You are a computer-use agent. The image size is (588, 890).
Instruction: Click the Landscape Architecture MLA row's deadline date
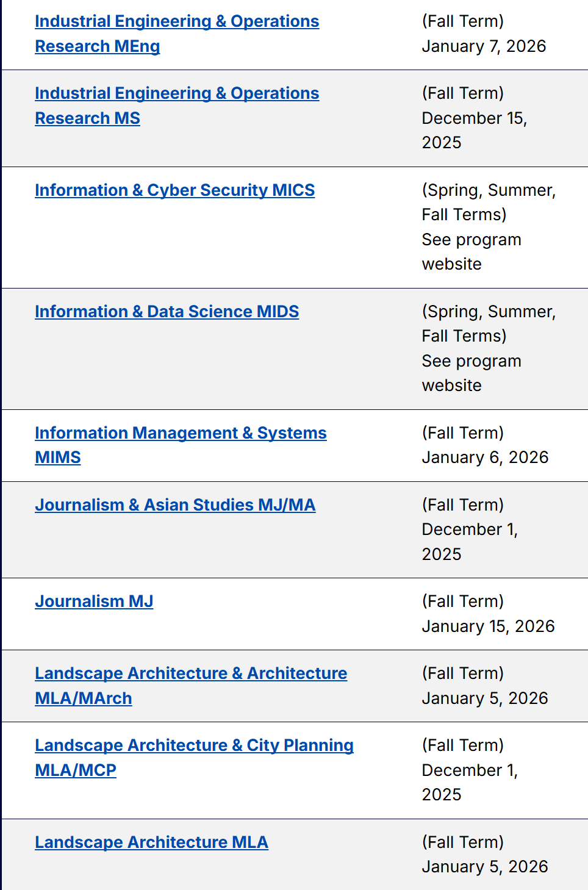point(485,867)
